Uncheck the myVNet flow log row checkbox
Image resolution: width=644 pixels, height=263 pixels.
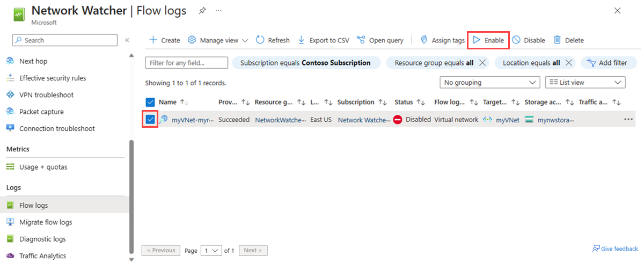[x=150, y=119]
